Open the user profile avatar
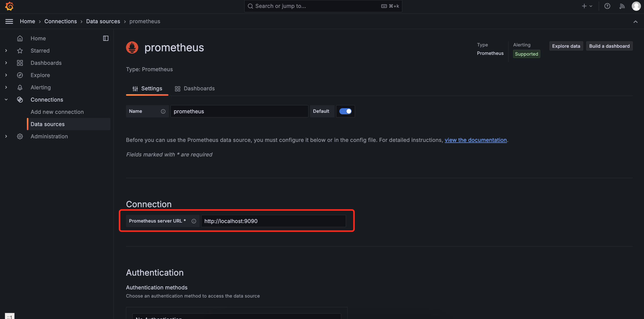This screenshot has height=319, width=644. (x=636, y=6)
